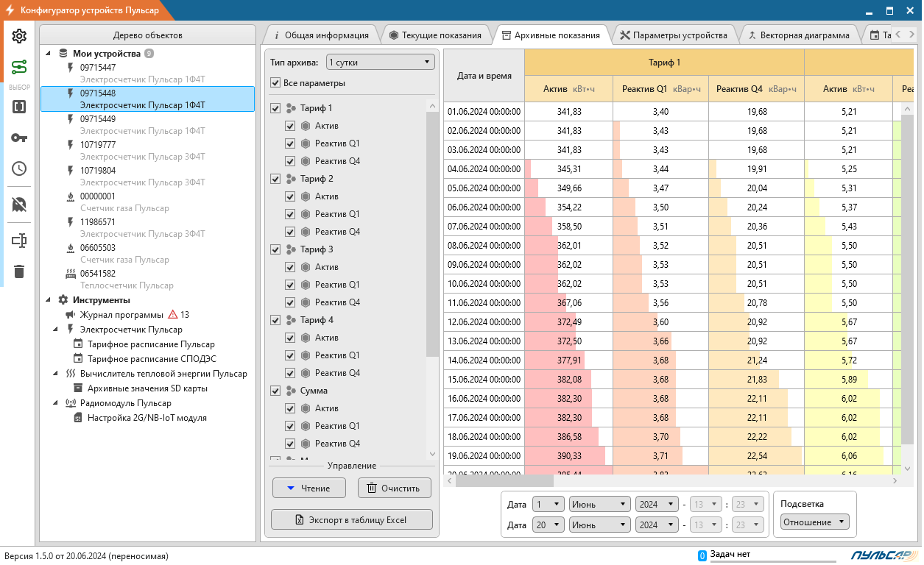Click heat meter icon of 06541582
Screen dimensions: 924x565
tap(71, 274)
